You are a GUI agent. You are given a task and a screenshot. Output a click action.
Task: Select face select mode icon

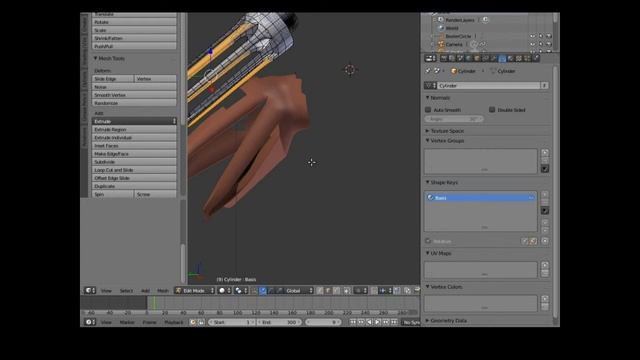click(x=336, y=291)
